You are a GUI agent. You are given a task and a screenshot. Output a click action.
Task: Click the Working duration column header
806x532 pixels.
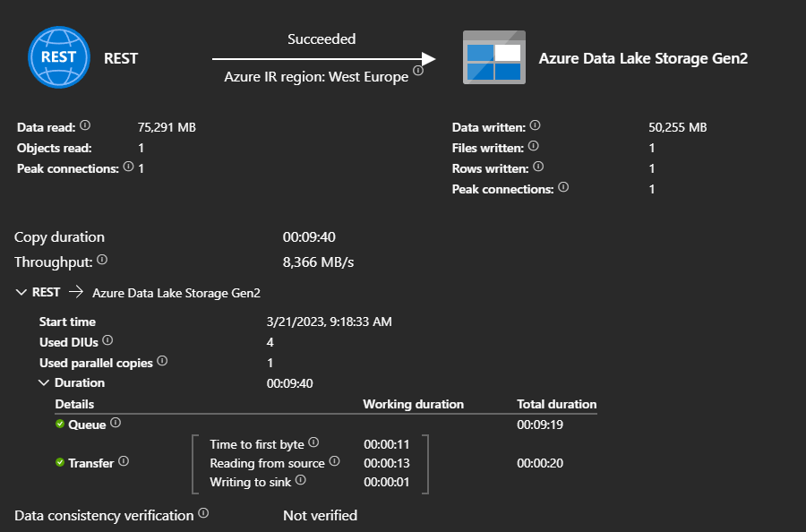(x=413, y=404)
